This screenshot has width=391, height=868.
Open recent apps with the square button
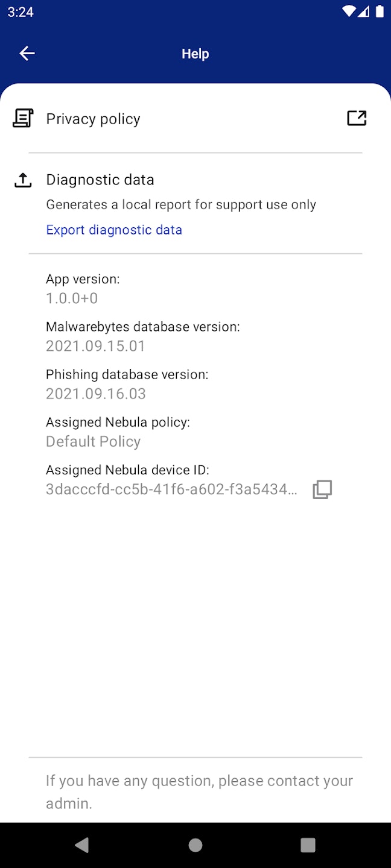coord(308,845)
